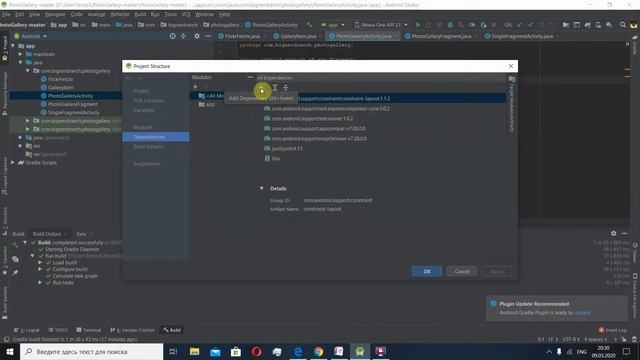Image resolution: width=640 pixels, height=360 pixels.
Task: Expand the manifests folder
Action: point(21,54)
